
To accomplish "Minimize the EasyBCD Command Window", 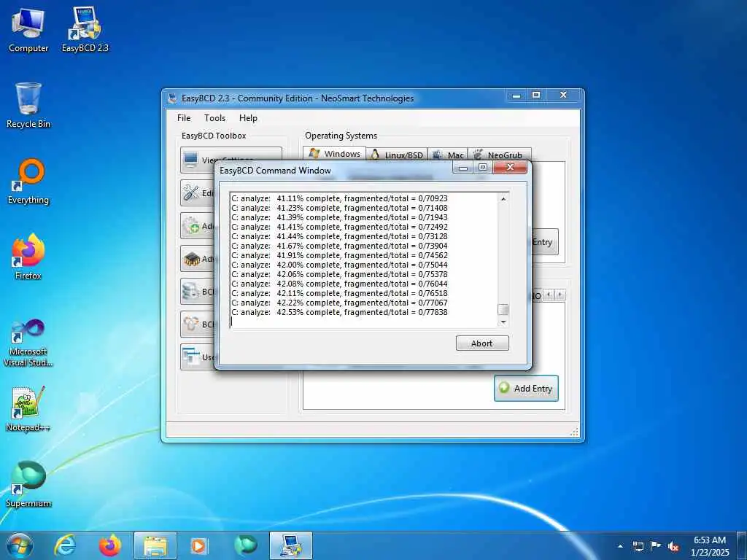I will [462, 168].
